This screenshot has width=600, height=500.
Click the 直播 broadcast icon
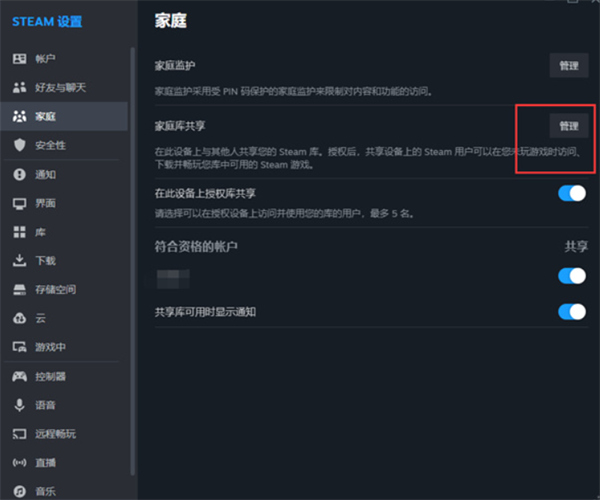point(20,463)
